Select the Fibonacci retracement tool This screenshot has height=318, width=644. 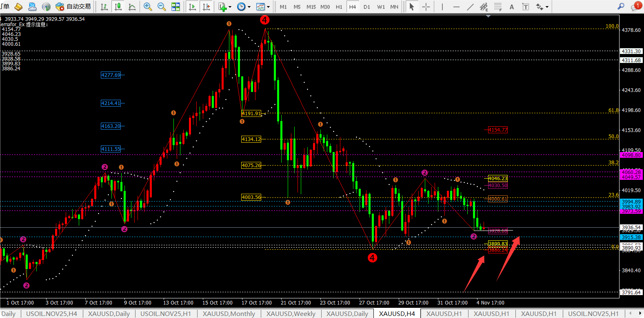point(498,7)
